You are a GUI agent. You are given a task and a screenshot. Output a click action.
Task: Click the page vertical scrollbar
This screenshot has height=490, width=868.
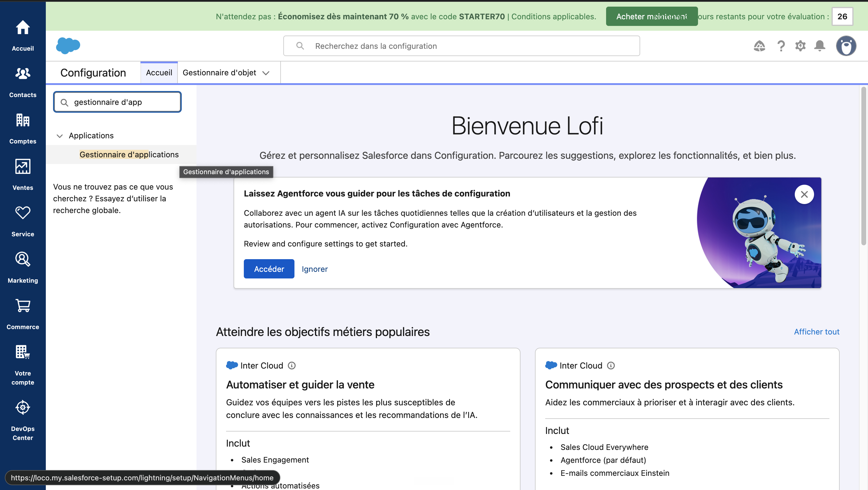pyautogui.click(x=863, y=166)
